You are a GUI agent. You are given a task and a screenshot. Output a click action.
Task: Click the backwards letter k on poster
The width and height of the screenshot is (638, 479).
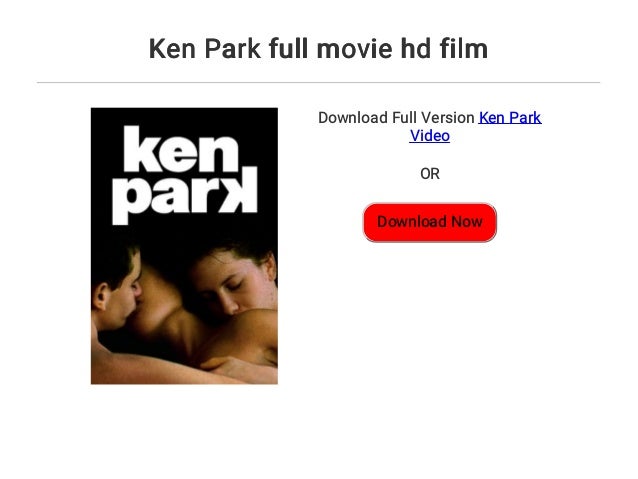coord(240,190)
